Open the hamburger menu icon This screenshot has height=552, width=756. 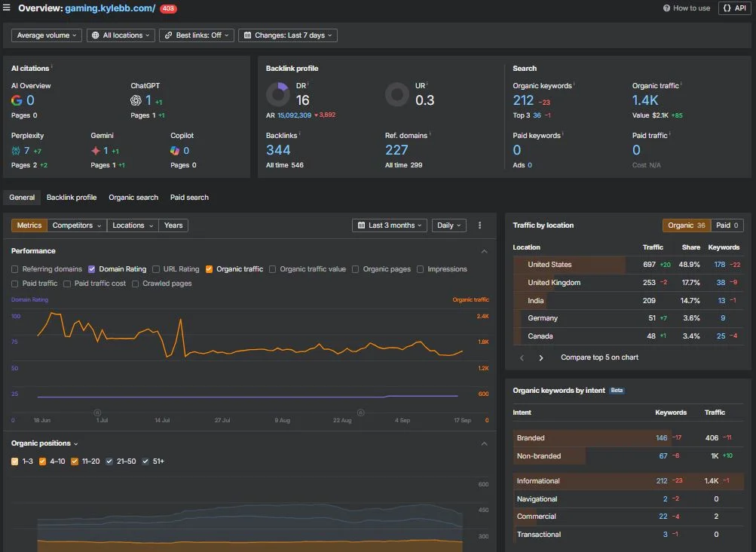click(x=7, y=8)
